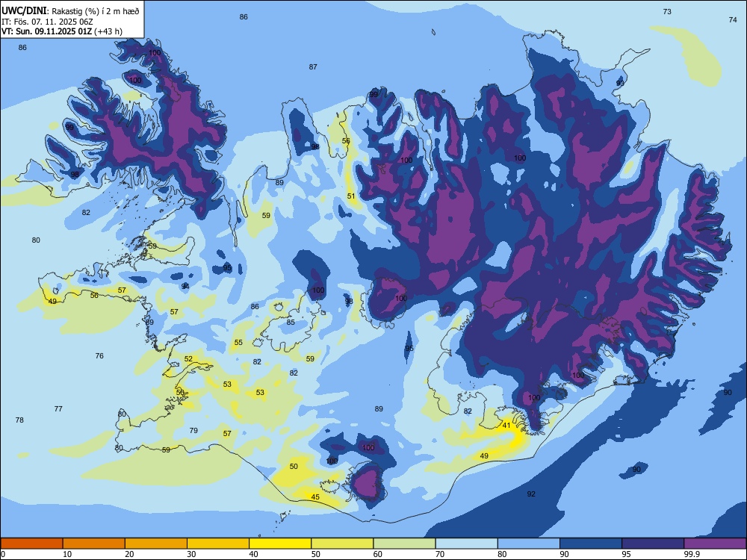Click the map value 52
This screenshot has height=560, width=747.
click(189, 358)
